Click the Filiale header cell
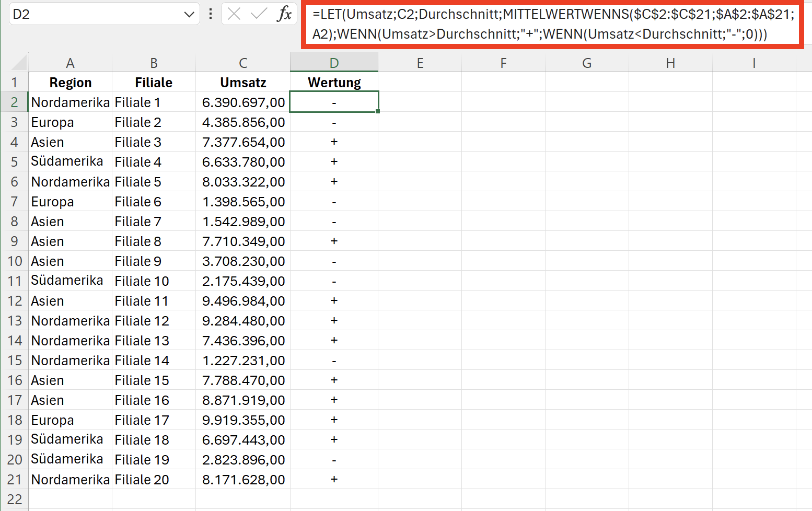 [x=154, y=82]
